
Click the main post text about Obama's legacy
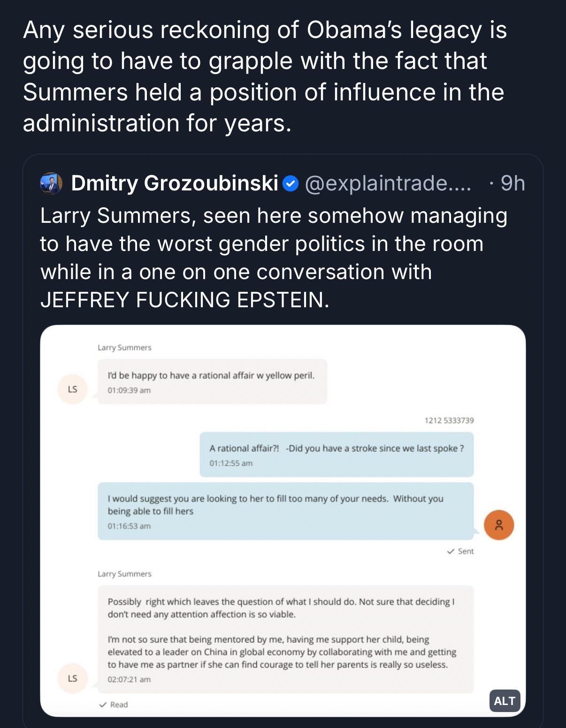click(x=265, y=76)
